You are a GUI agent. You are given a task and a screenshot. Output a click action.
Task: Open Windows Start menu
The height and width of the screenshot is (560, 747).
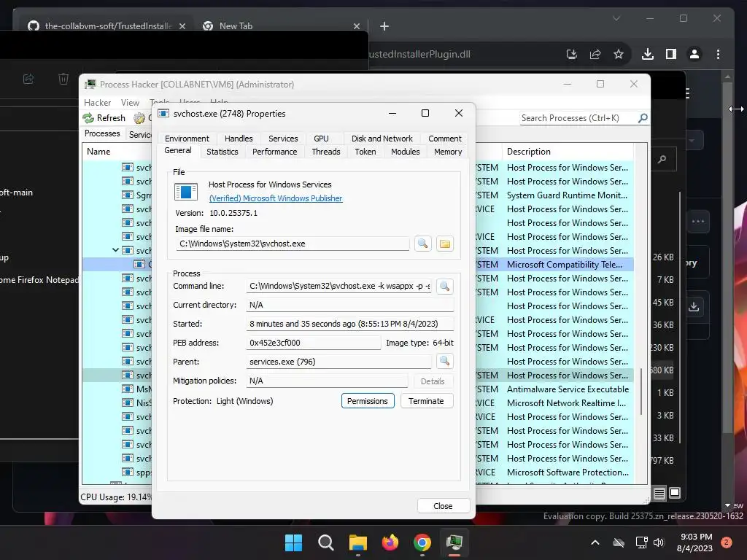pyautogui.click(x=293, y=542)
